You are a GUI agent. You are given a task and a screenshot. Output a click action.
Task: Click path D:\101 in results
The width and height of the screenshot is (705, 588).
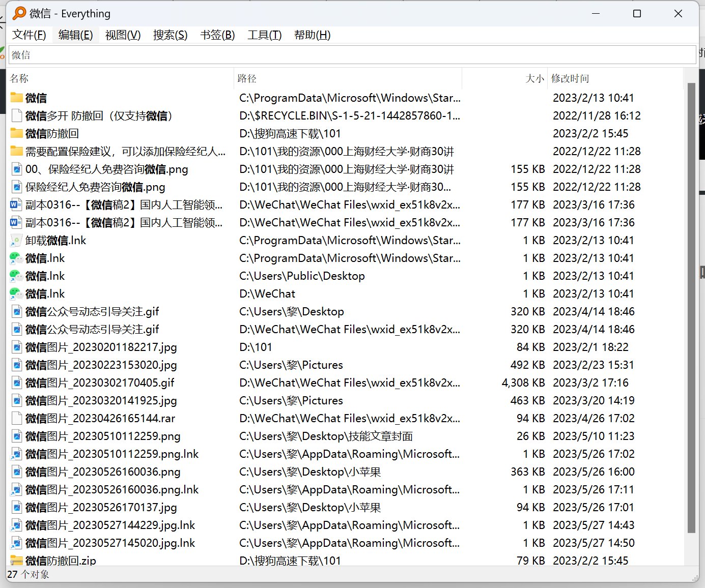(x=256, y=347)
